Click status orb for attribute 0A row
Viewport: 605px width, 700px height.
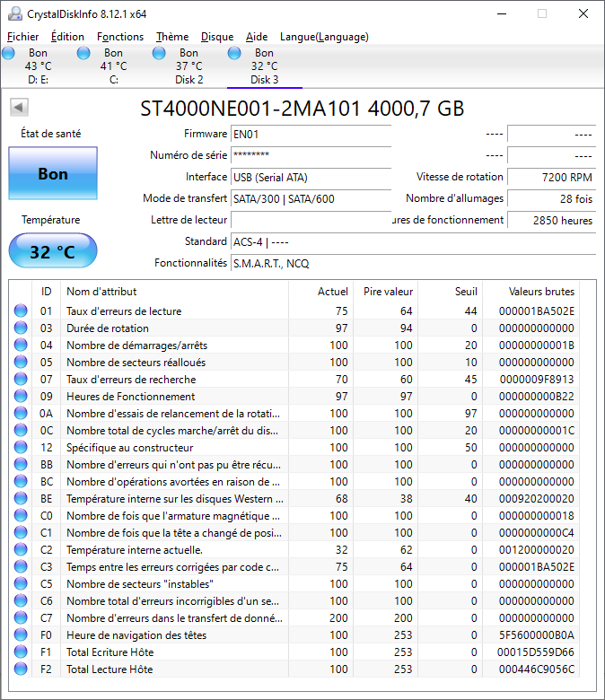pyautogui.click(x=21, y=413)
